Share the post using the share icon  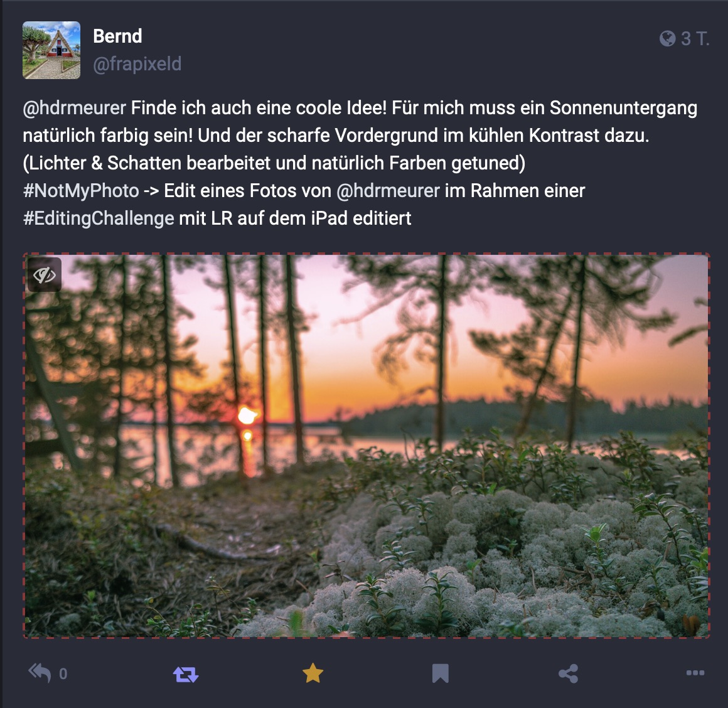pos(569,673)
